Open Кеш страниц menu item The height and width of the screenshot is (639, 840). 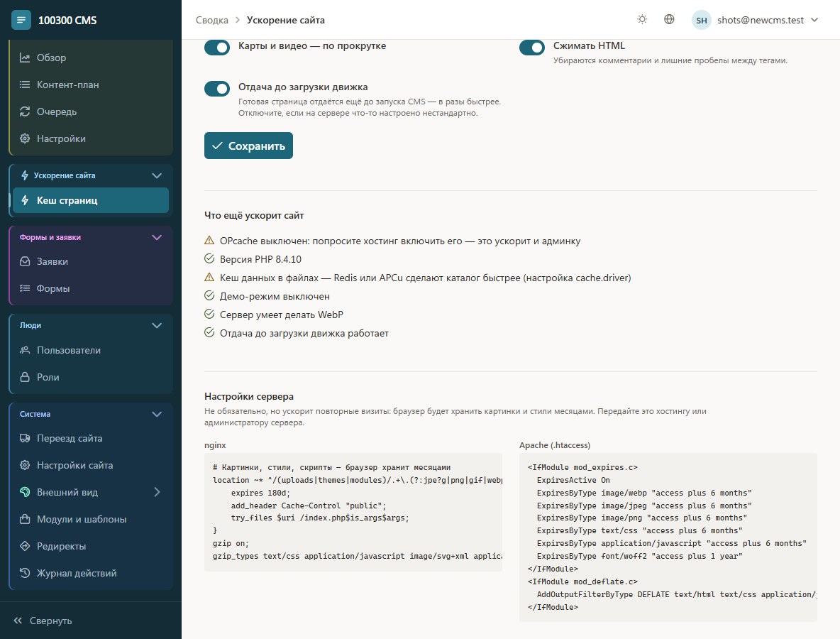coord(91,200)
